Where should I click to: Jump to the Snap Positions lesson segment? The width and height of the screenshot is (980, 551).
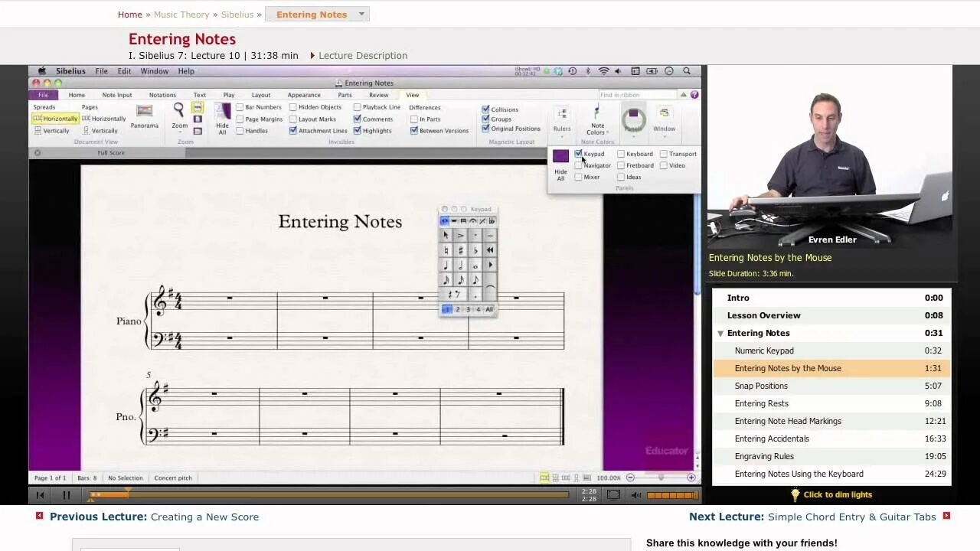[x=831, y=386]
